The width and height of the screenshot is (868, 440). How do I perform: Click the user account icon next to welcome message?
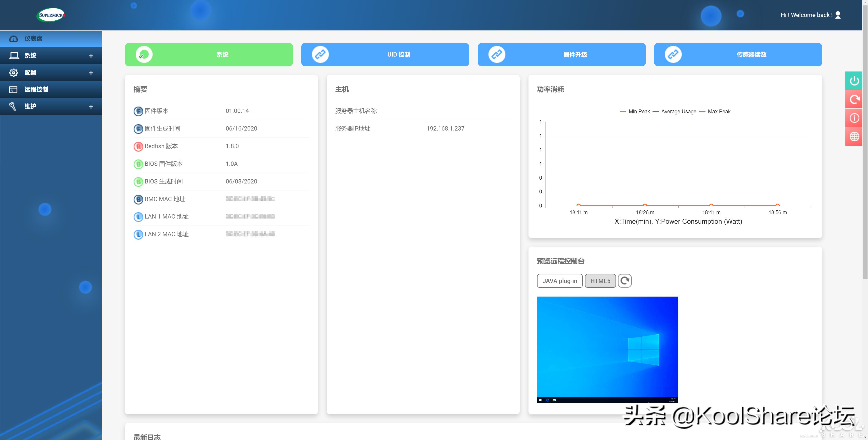838,15
